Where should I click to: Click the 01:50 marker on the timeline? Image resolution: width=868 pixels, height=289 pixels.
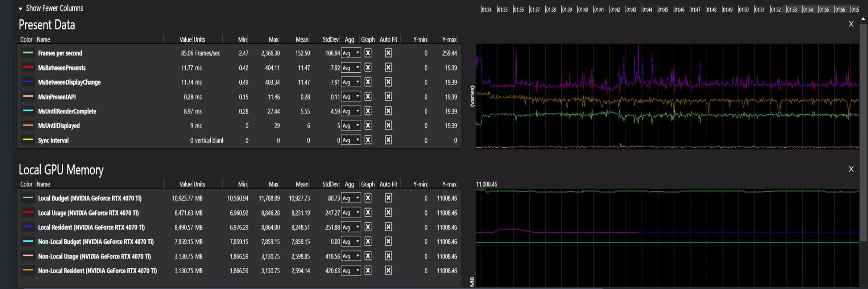pos(743,9)
